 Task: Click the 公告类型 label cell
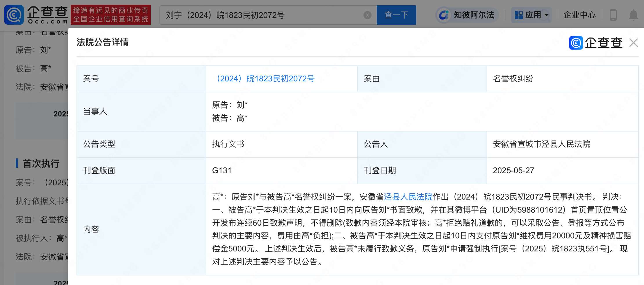141,144
